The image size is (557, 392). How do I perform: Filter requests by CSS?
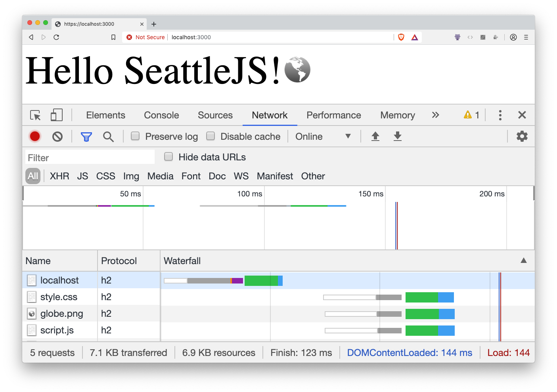point(106,176)
